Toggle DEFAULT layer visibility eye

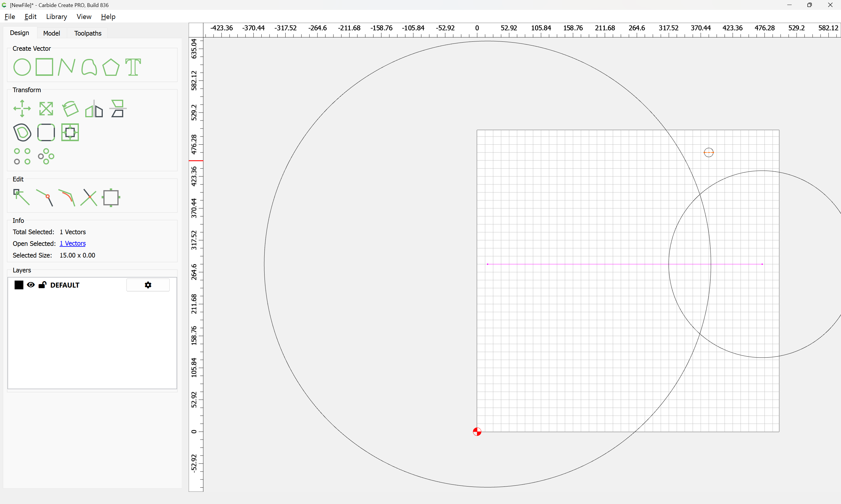[31, 285]
